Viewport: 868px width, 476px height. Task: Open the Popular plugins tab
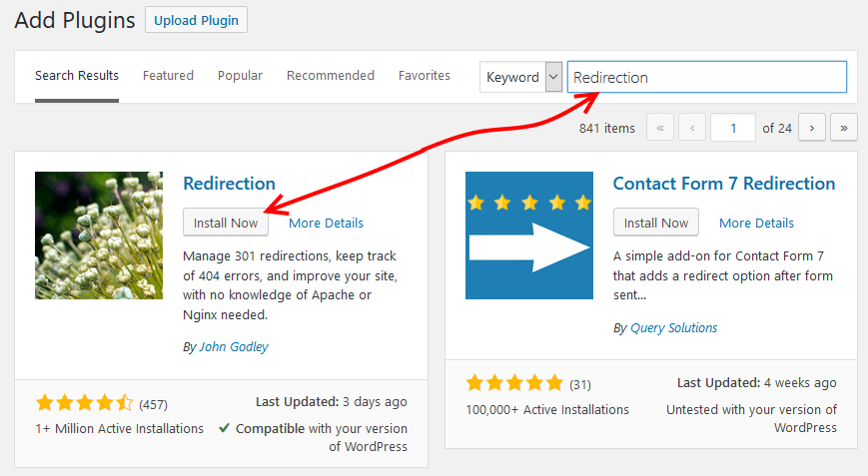[240, 75]
